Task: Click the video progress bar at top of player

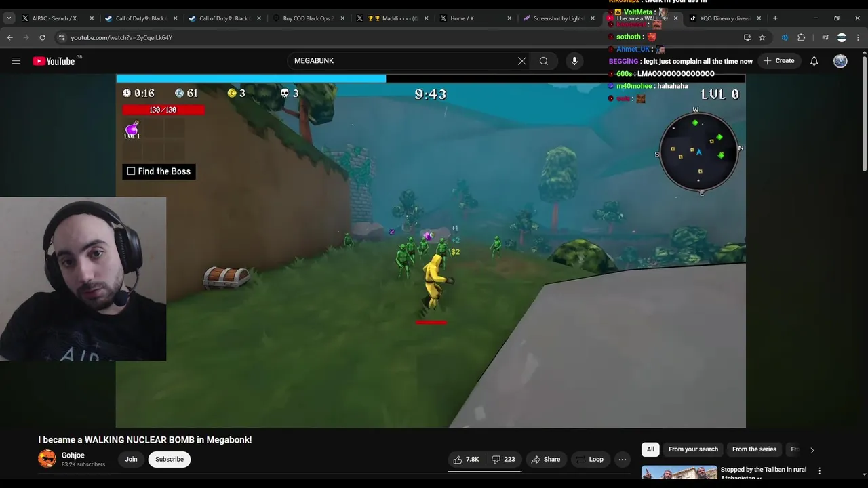Action: coord(431,79)
